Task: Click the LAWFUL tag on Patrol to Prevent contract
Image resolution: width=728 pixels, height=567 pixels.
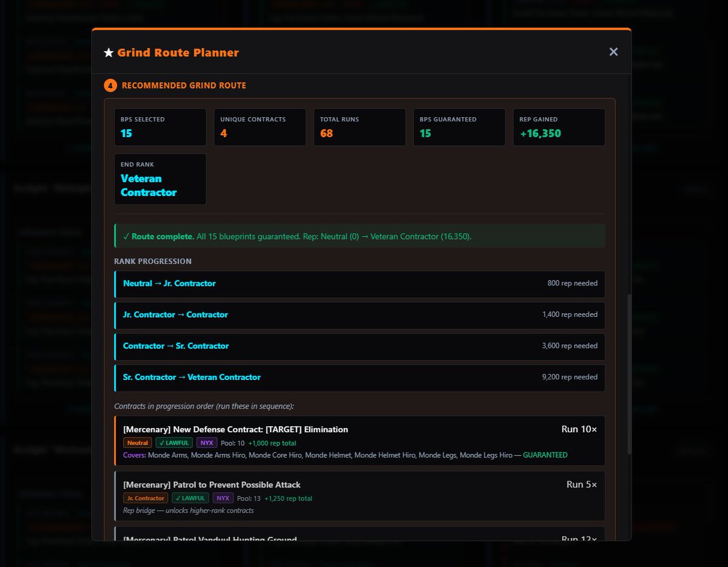Action: [190, 498]
